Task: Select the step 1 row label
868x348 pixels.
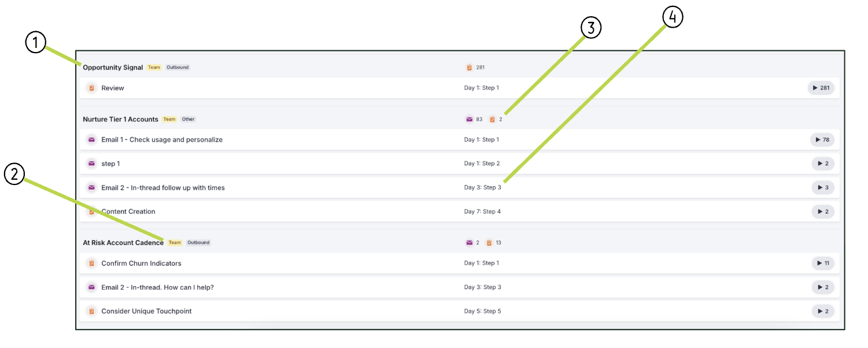Action: [x=110, y=164]
